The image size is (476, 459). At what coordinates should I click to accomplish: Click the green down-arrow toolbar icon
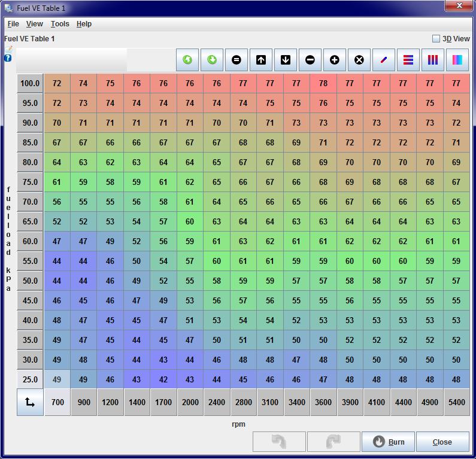tap(212, 60)
